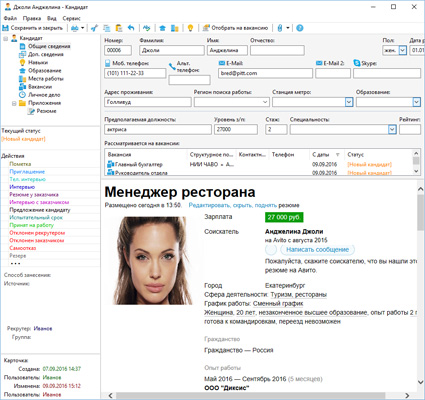Image resolution: width=425 pixels, height=400 pixels.
Task: Click the Отклонен рекрутером action
Action: [37, 233]
